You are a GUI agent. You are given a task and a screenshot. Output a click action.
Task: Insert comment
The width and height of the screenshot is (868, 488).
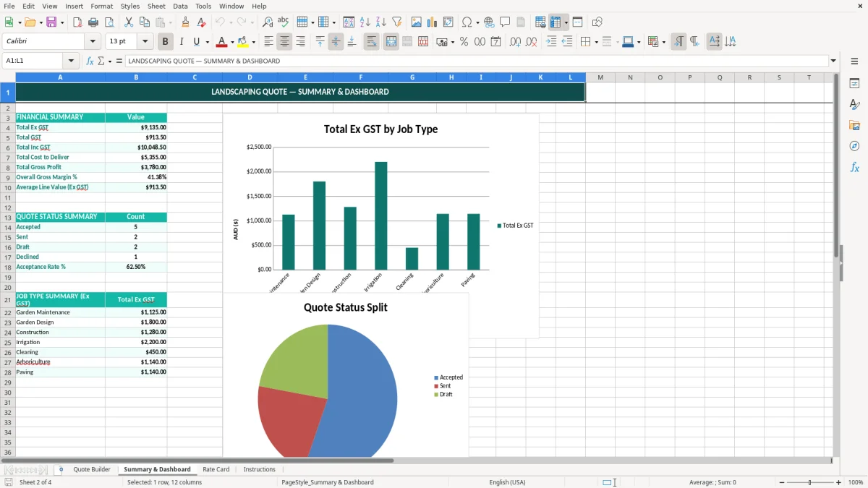pos(505,22)
